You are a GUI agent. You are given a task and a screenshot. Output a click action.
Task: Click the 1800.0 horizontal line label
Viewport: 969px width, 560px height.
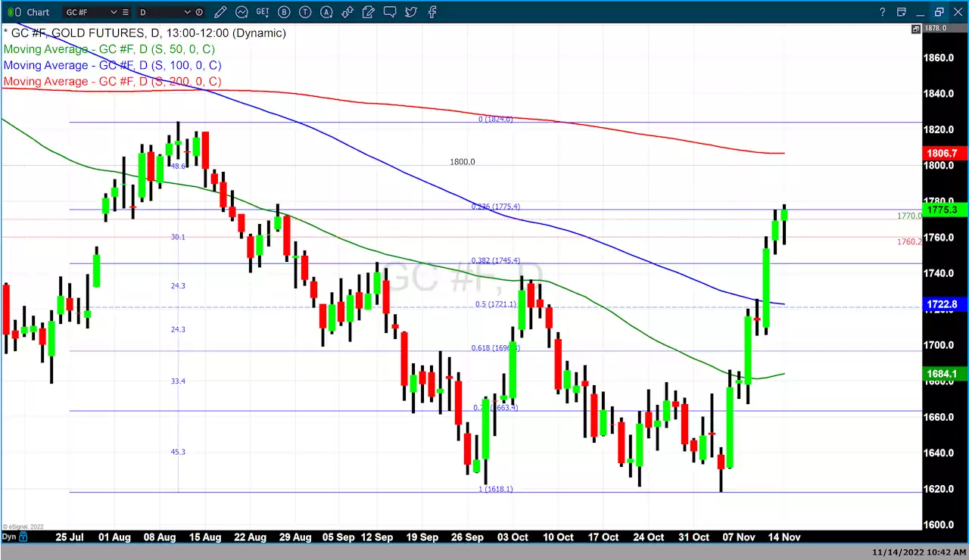pyautogui.click(x=463, y=162)
